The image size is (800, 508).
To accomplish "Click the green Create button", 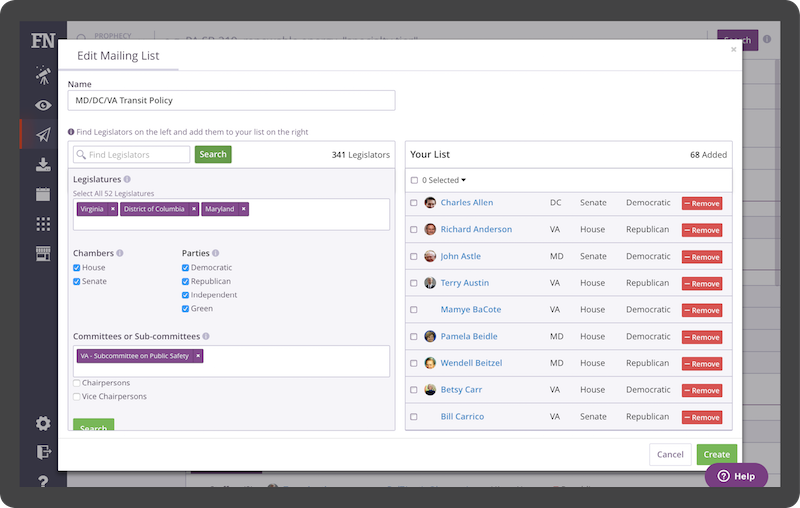I will [x=716, y=454].
